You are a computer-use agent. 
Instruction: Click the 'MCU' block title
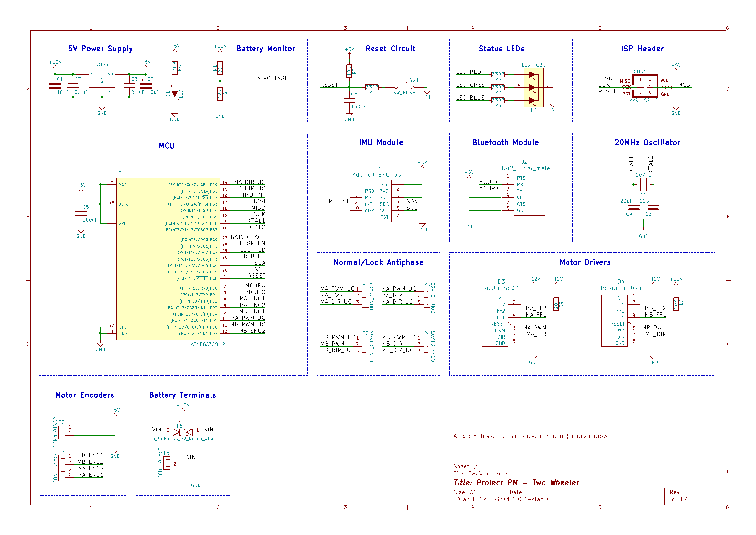167,146
